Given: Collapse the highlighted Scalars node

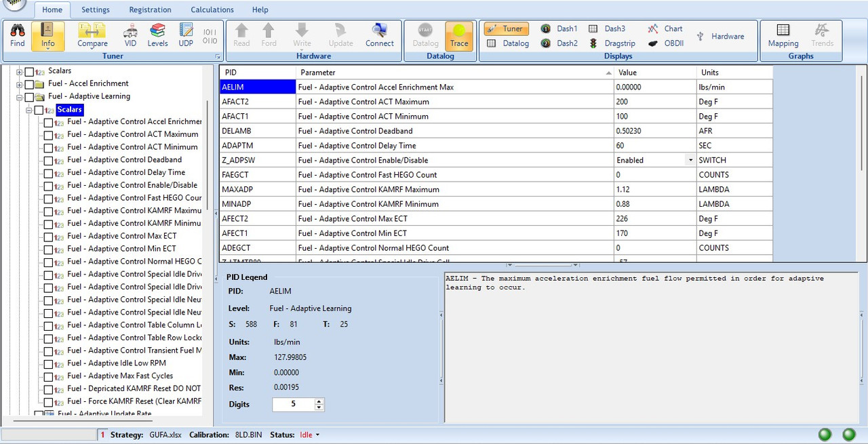Looking at the screenshot, I should click(29, 110).
